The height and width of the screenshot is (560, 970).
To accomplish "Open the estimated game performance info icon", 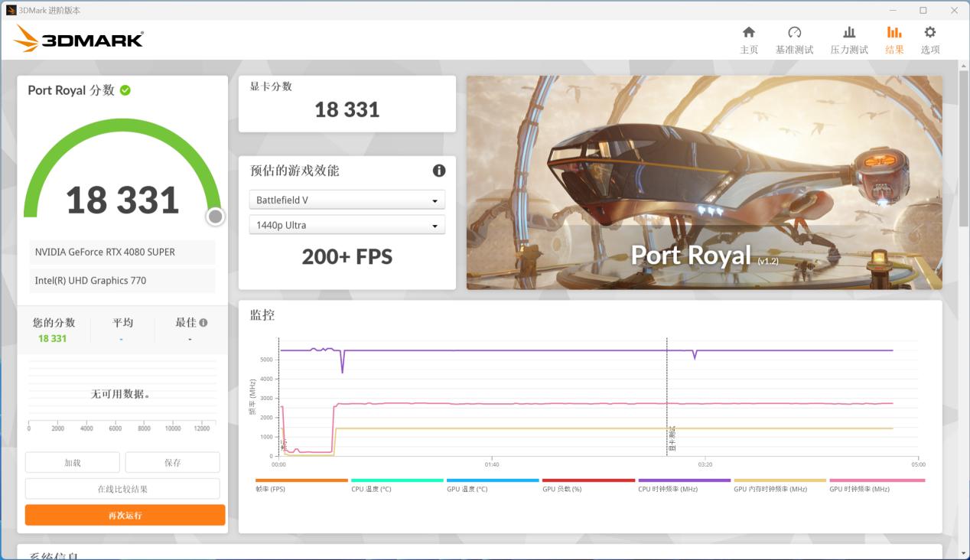I will (439, 171).
